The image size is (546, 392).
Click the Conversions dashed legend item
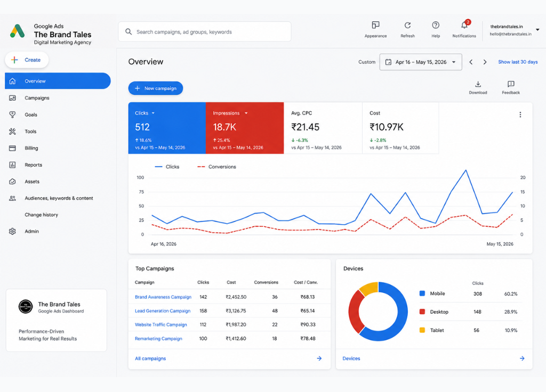pyautogui.click(x=216, y=167)
